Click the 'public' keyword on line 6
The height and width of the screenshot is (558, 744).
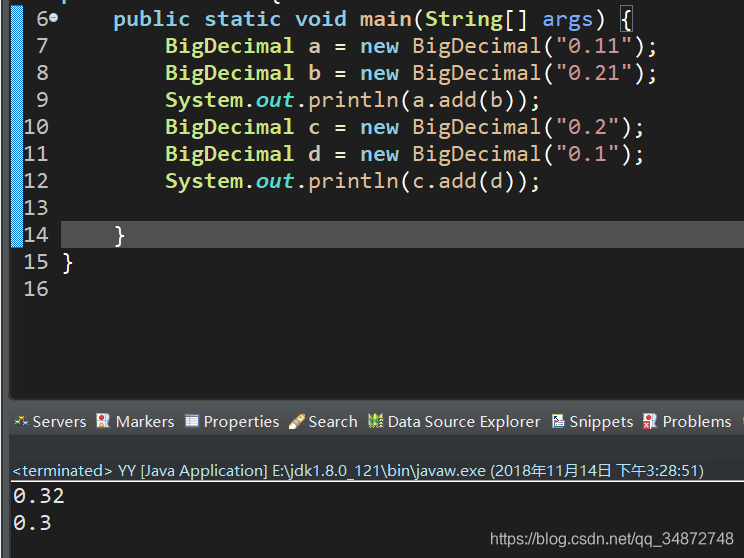151,20
